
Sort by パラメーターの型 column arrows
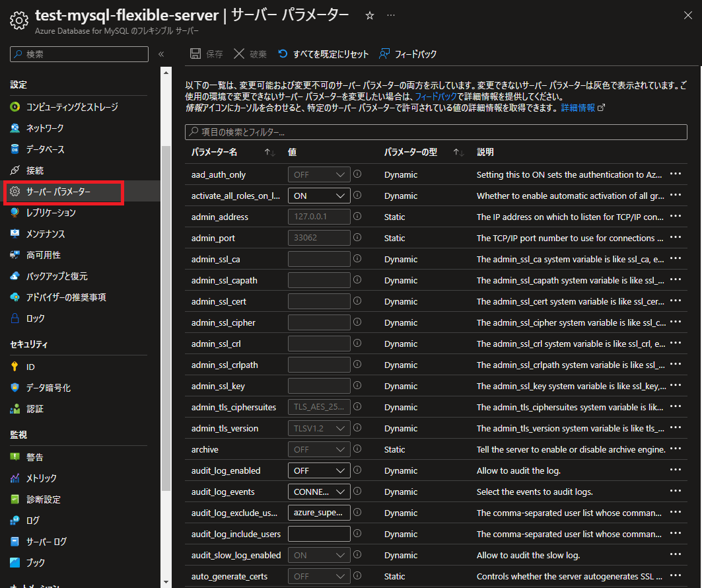(x=458, y=152)
